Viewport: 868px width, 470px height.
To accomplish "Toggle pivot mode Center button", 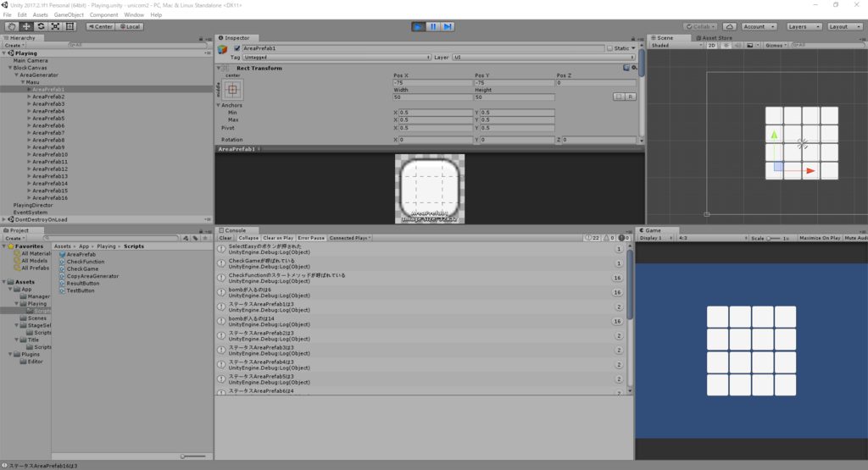I will (x=100, y=26).
